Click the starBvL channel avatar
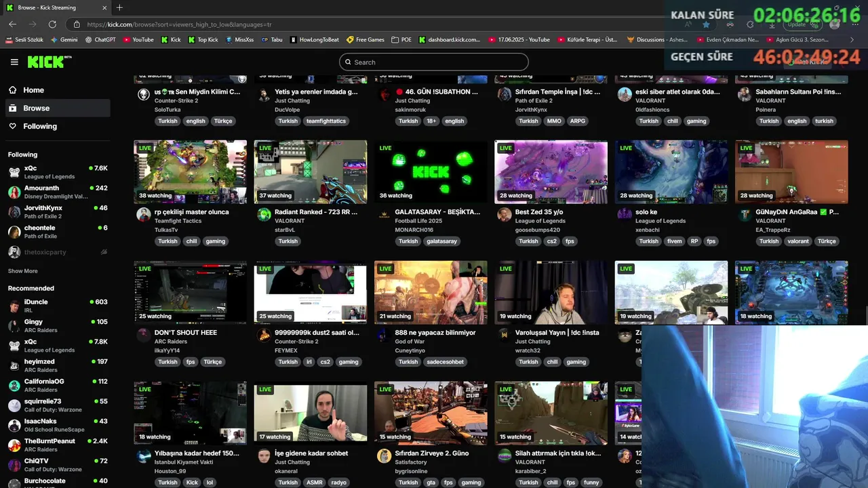This screenshot has width=868, height=488. click(263, 215)
